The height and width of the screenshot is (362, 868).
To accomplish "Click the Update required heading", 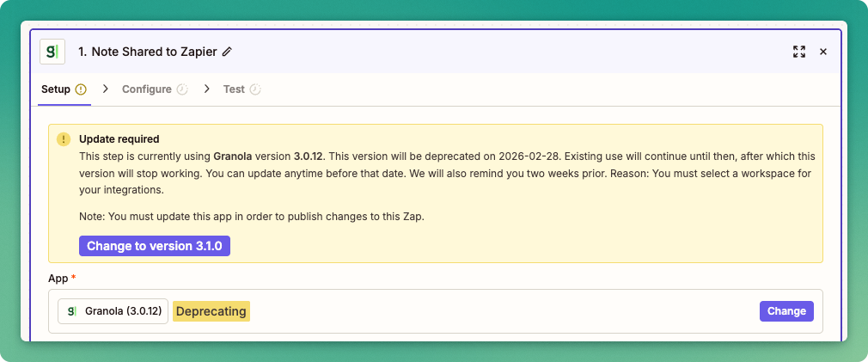I will pos(119,138).
